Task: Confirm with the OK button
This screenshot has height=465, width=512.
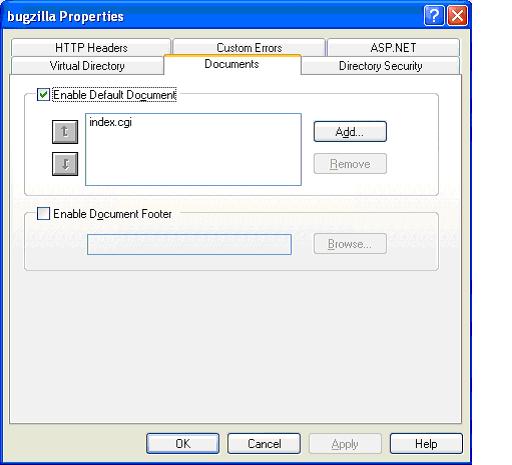Action: (183, 444)
